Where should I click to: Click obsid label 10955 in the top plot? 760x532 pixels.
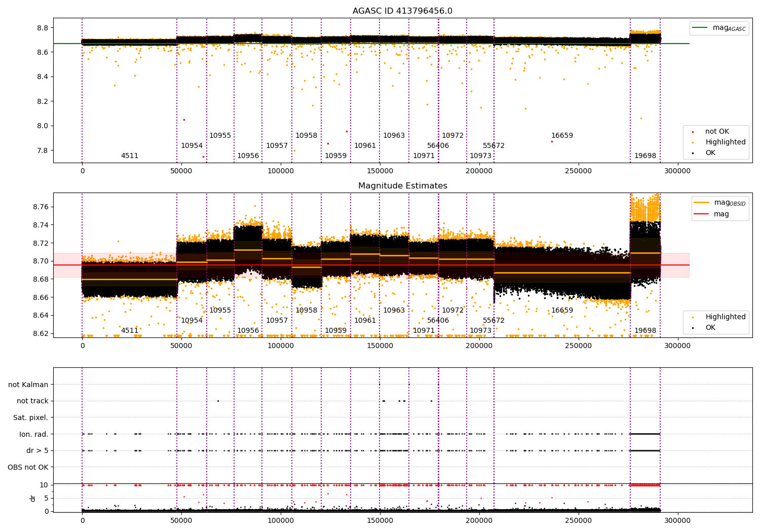click(220, 136)
